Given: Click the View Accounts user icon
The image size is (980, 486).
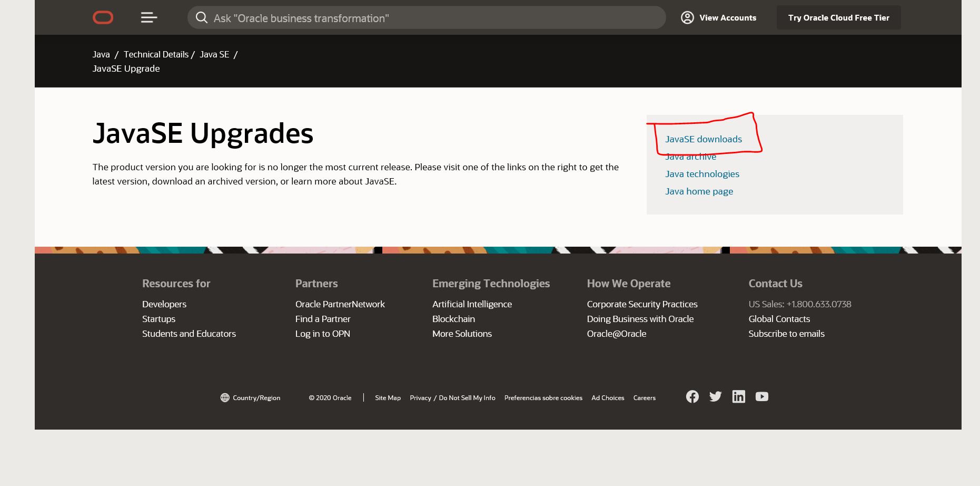Looking at the screenshot, I should click(687, 18).
